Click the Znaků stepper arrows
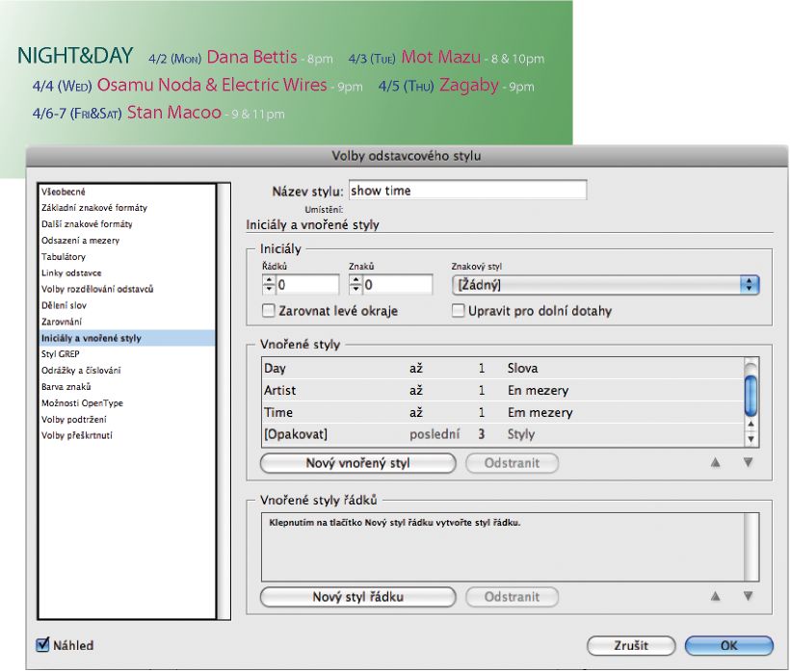This screenshot has width=790, height=672. point(355,285)
